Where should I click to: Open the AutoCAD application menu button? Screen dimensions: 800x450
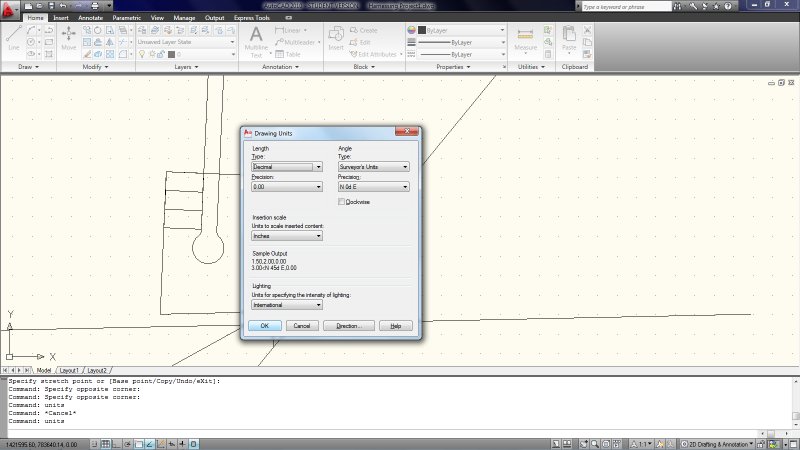pos(9,10)
